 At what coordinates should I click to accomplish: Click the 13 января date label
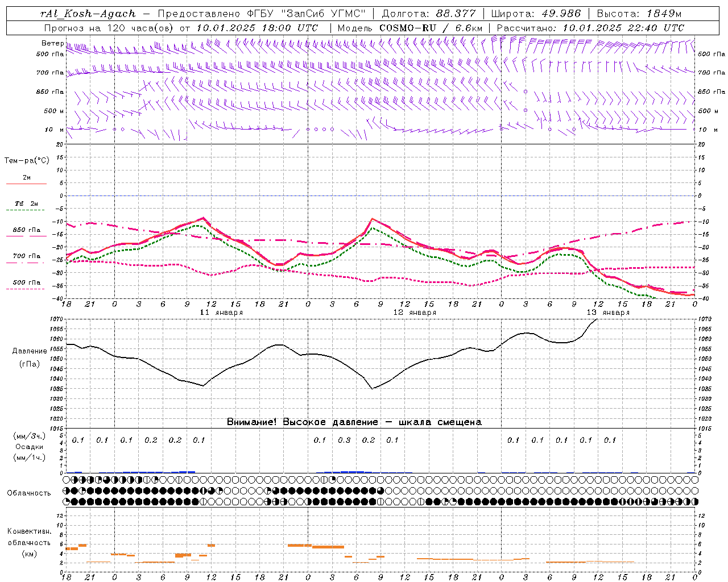[608, 313]
